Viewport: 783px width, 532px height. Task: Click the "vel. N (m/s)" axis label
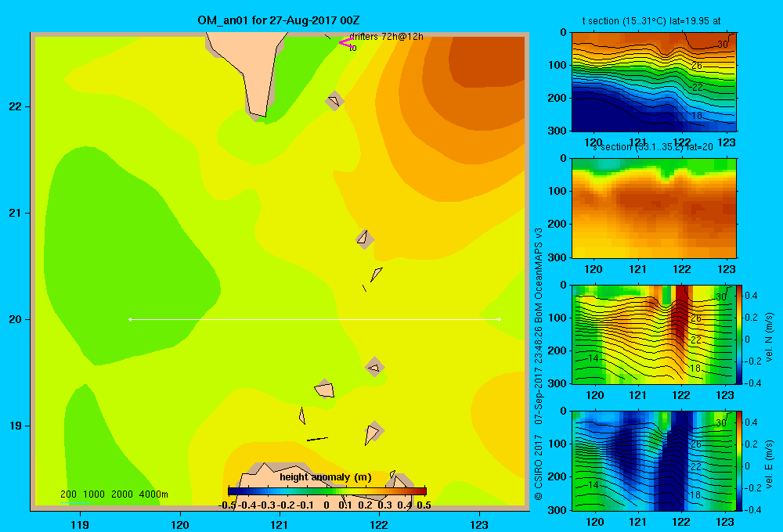pos(770,337)
